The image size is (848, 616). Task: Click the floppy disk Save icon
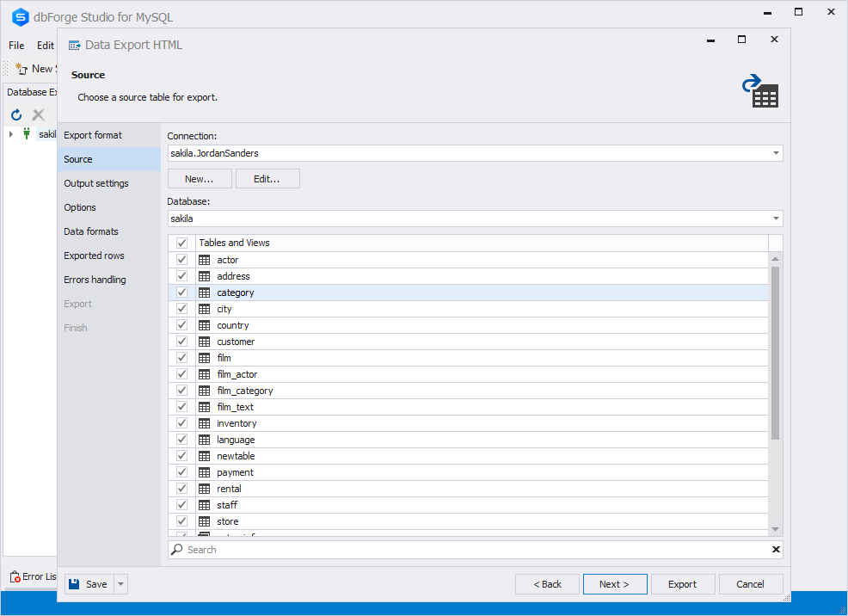tap(74, 584)
